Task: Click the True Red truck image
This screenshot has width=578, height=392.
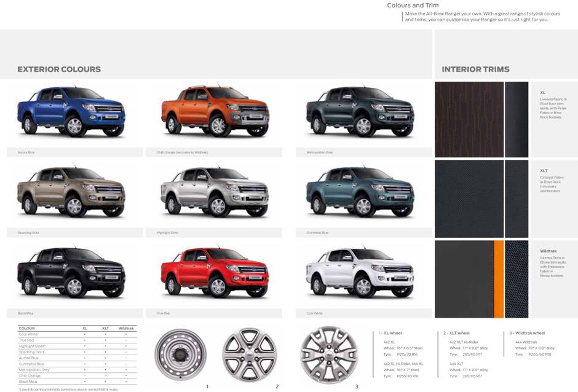Action: coord(215,272)
